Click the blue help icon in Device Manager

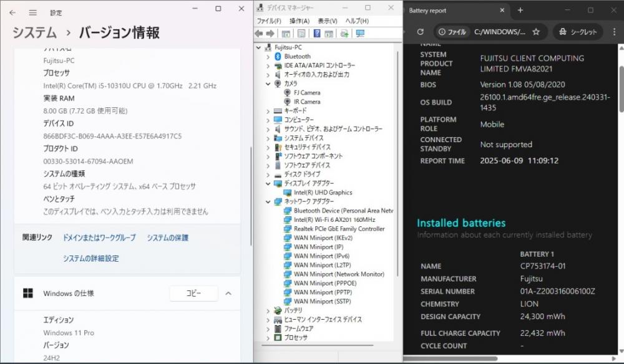pos(317,34)
